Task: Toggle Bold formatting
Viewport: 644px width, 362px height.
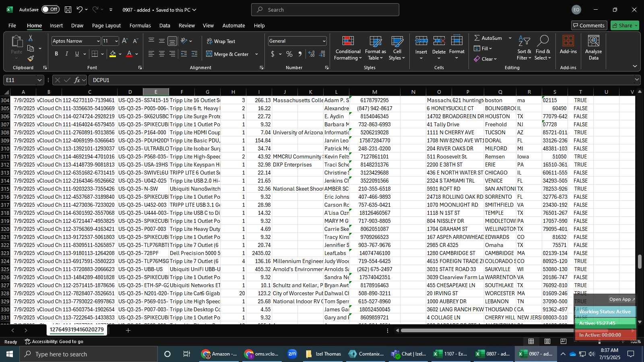Action: 56,54
